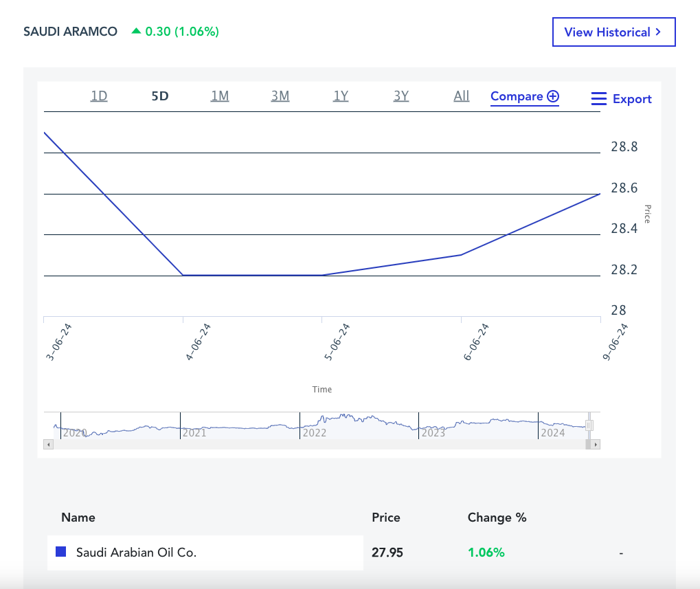Click the Export hamburger menu icon

click(x=598, y=99)
